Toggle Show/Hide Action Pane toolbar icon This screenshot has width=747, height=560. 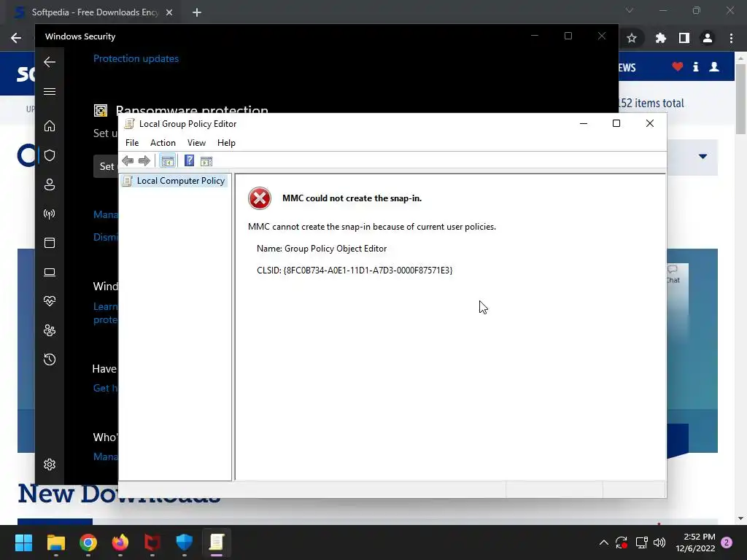(x=206, y=161)
